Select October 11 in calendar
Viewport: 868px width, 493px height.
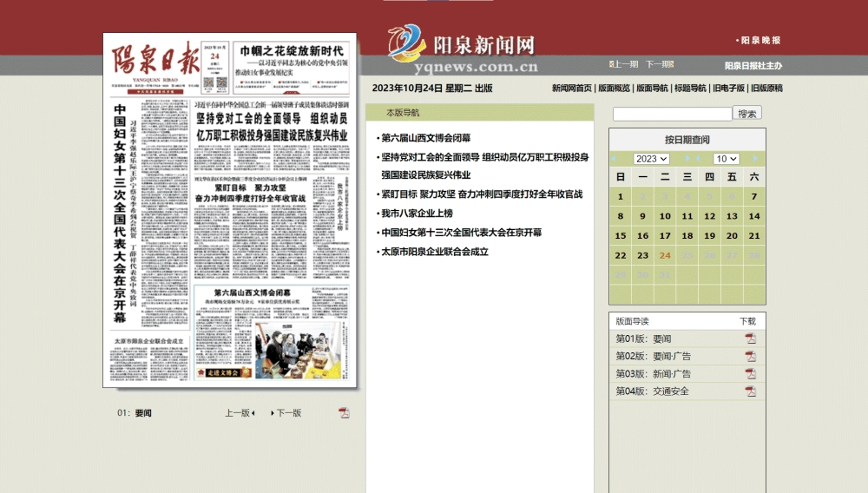point(687,216)
